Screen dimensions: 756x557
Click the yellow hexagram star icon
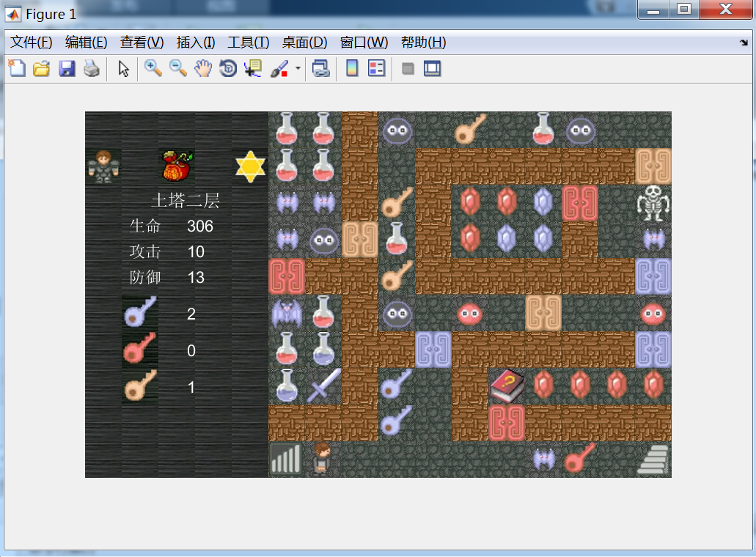tap(250, 166)
